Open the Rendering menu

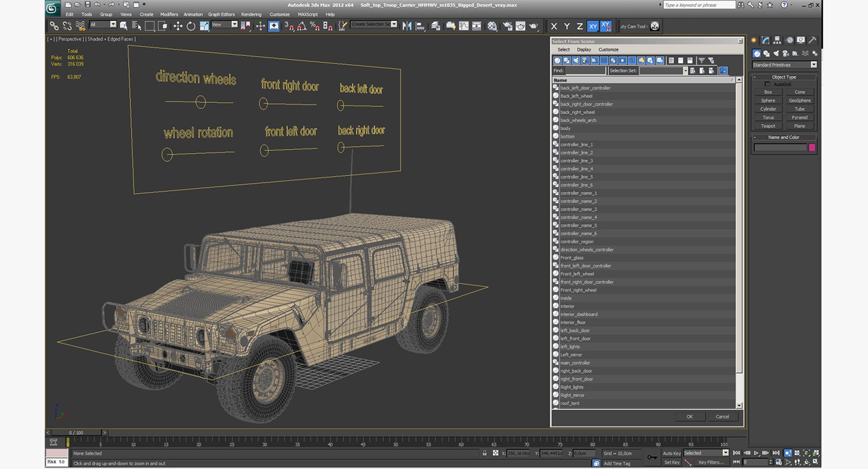(251, 14)
